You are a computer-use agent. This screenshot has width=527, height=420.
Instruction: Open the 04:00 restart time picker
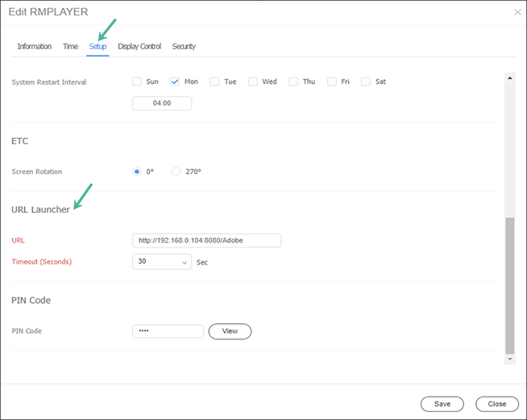point(162,103)
